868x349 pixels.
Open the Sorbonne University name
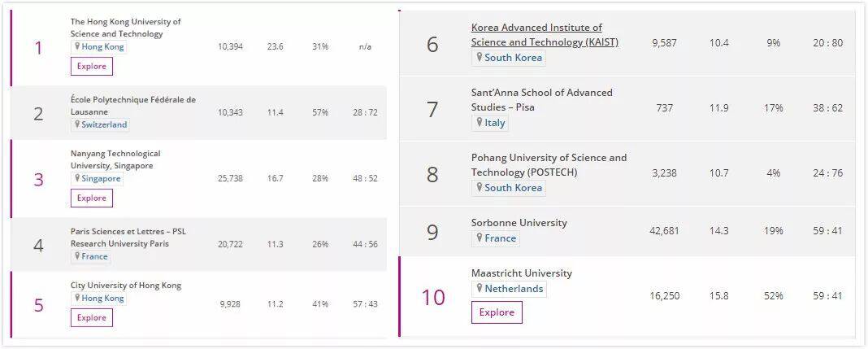pyautogui.click(x=519, y=223)
